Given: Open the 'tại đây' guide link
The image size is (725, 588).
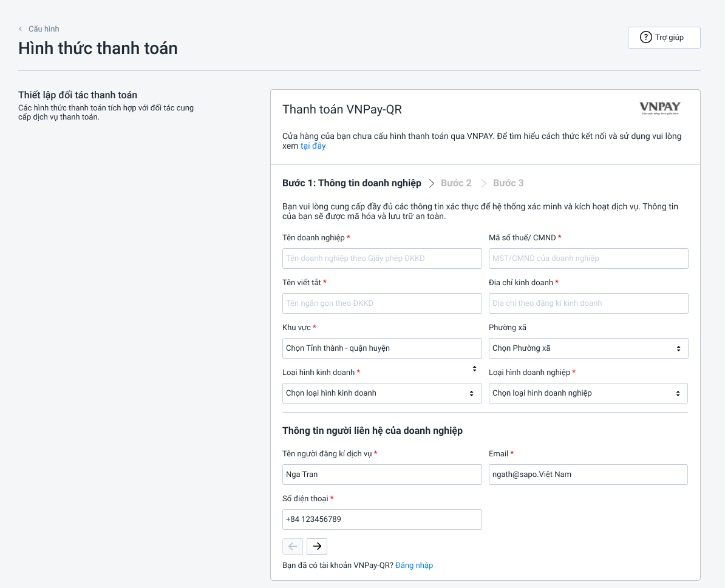Looking at the screenshot, I should (313, 146).
